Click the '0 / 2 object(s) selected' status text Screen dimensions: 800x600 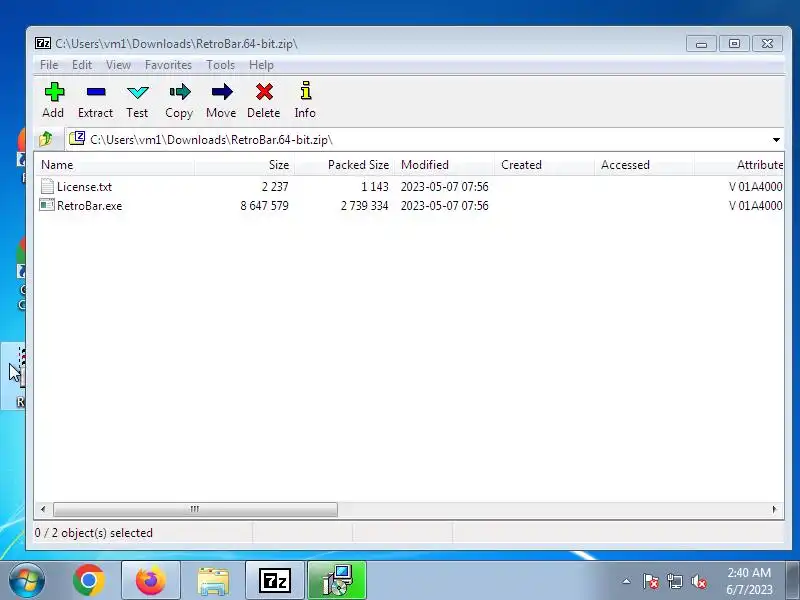[x=93, y=533]
